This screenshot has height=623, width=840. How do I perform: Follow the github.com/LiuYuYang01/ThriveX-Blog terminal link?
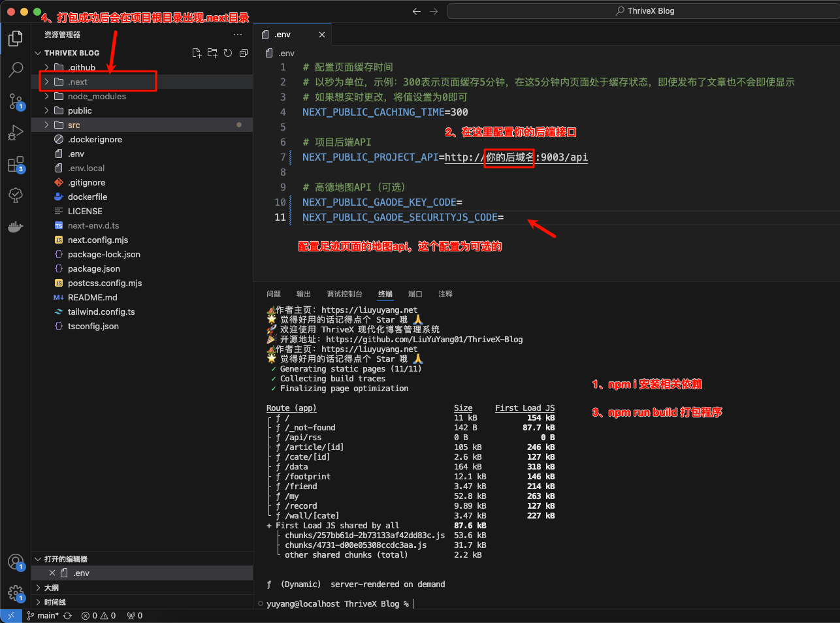(x=424, y=340)
